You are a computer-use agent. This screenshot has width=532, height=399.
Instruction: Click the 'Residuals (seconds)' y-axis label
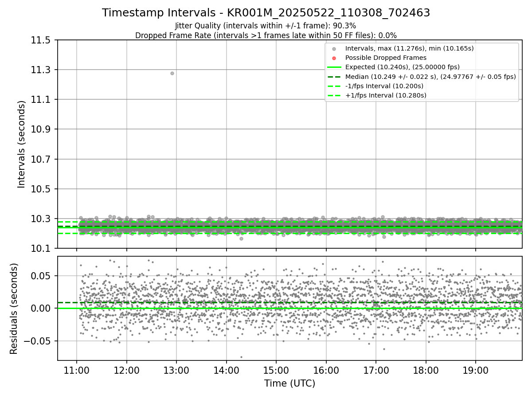pos(14,309)
